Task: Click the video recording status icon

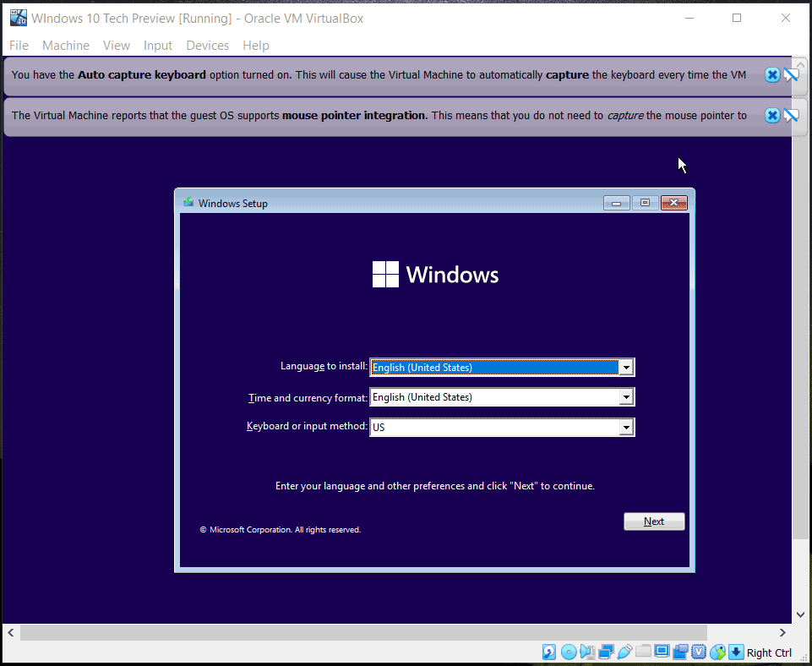Action: (680, 652)
